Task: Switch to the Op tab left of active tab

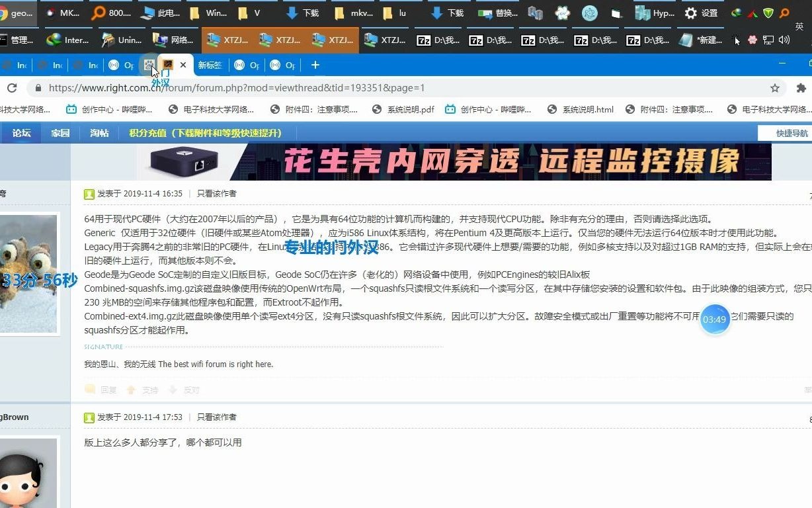Action: tap(120, 65)
